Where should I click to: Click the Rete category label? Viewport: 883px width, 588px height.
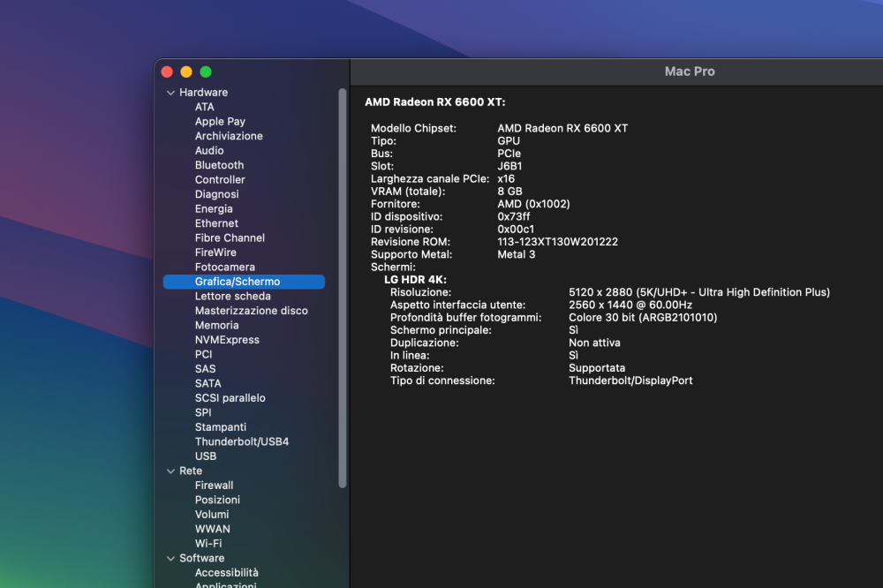click(191, 471)
